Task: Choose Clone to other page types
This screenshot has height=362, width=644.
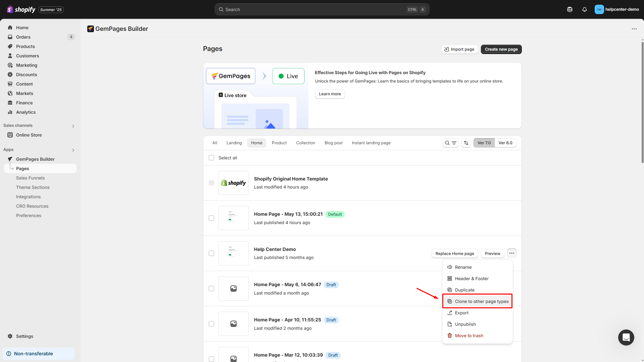Action: (x=481, y=301)
